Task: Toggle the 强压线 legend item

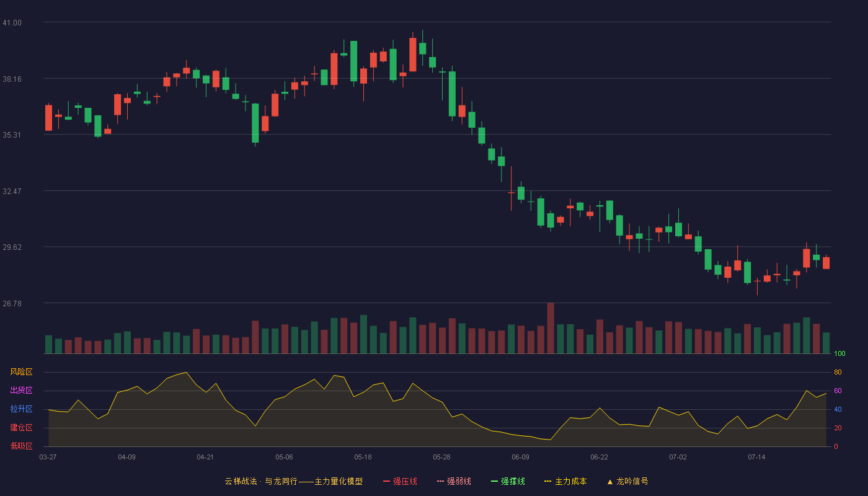Action: (400, 481)
